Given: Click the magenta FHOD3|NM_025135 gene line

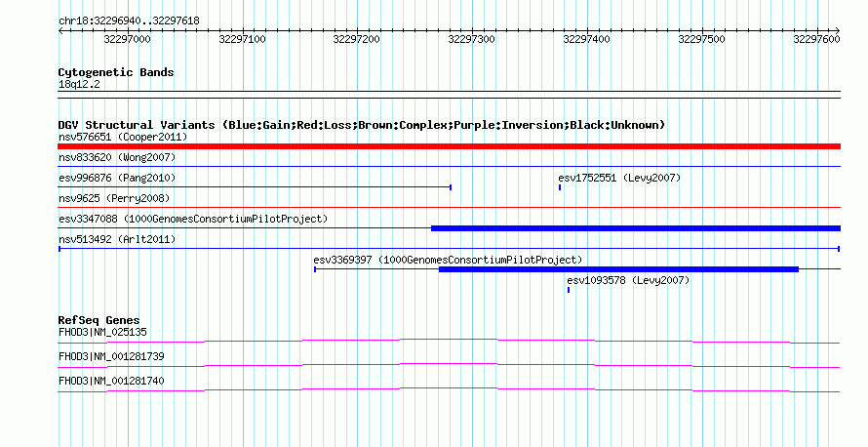Looking at the screenshot, I should click(449, 342).
